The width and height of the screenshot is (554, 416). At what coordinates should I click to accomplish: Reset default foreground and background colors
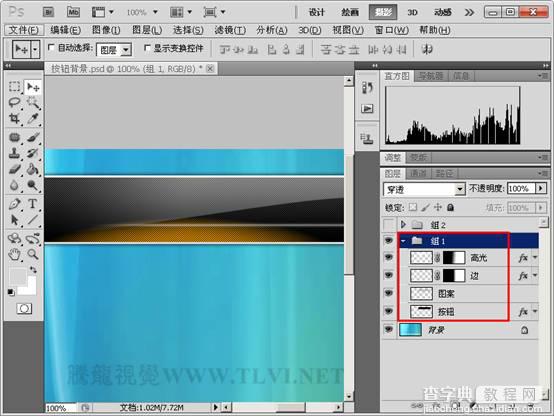point(11,292)
